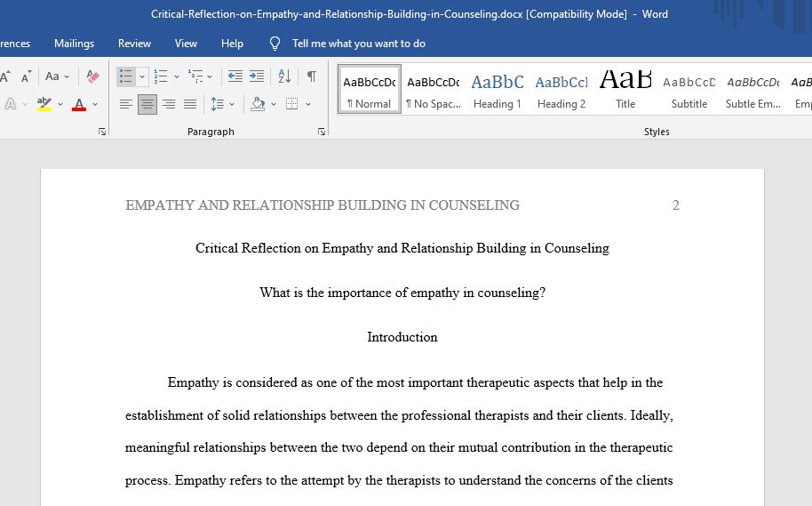Open the Review tab
Viewport: 812px width, 506px height.
pyautogui.click(x=135, y=44)
